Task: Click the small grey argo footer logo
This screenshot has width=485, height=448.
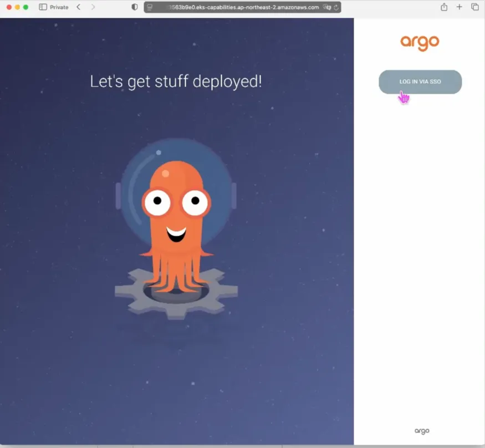Action: coord(422,431)
